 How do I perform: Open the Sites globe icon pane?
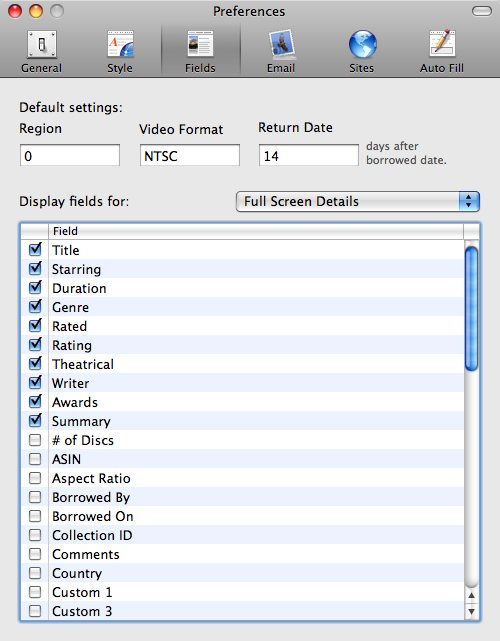pyautogui.click(x=361, y=51)
